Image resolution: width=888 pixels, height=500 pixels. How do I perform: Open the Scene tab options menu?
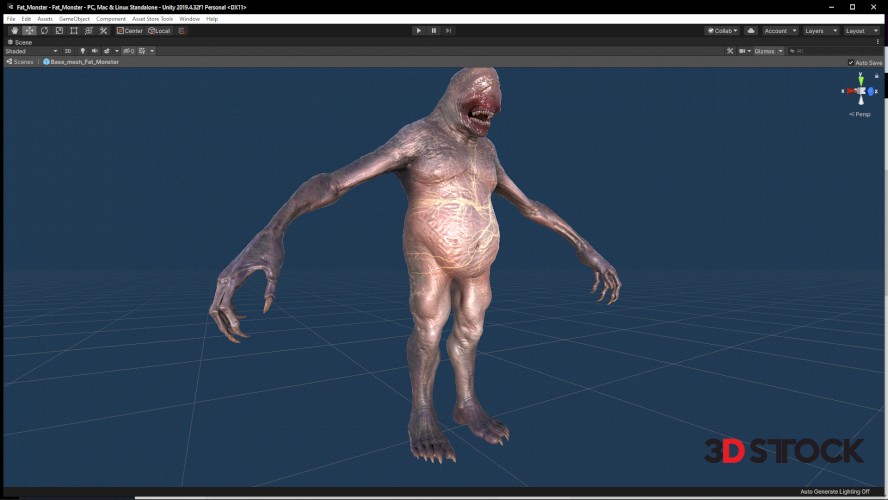pyautogui.click(x=878, y=42)
